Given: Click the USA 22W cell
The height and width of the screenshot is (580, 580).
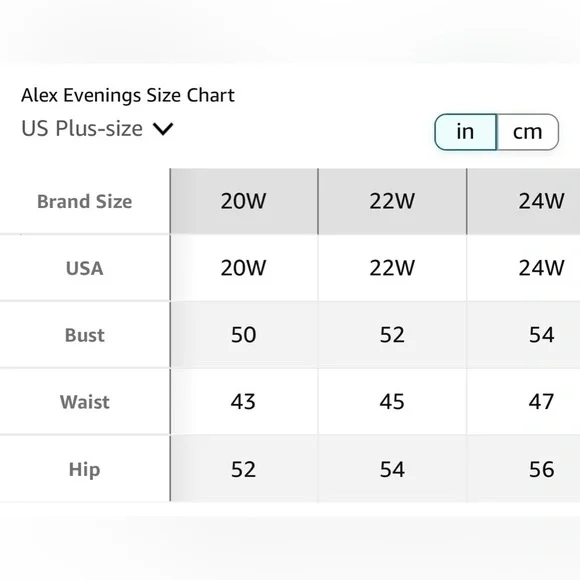Looking at the screenshot, I should point(392,268).
